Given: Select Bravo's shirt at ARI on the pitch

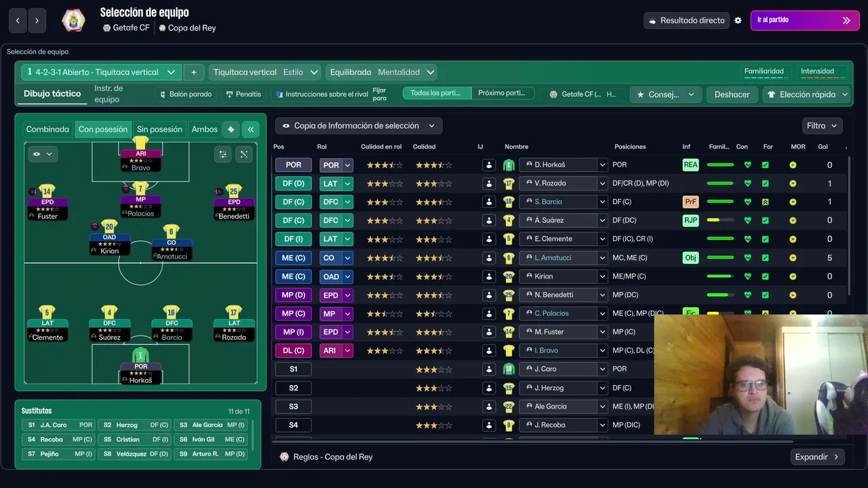Looking at the screenshot, I should click(140, 143).
